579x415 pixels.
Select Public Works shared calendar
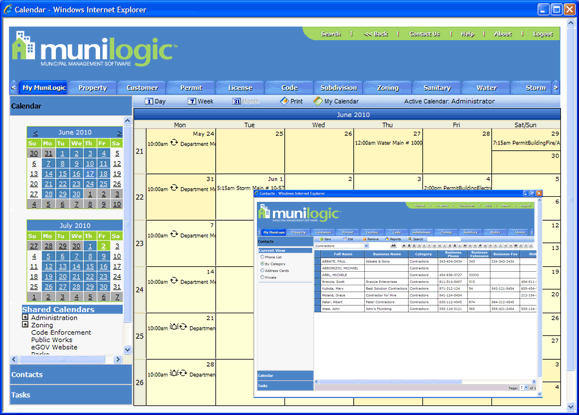51,340
